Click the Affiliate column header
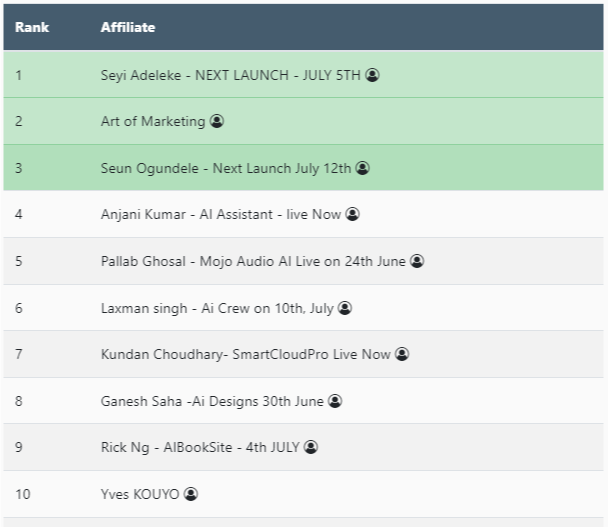Image resolution: width=608 pixels, height=530 pixels. point(128,27)
